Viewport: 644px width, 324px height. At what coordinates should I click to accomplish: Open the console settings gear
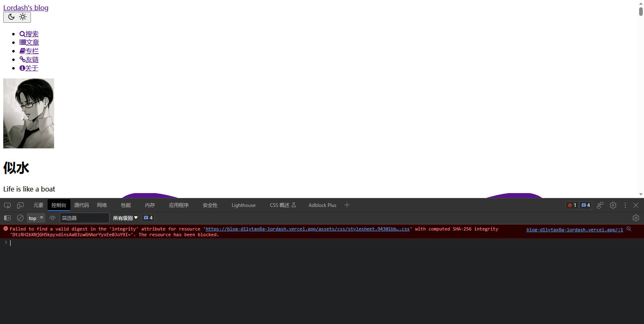pyautogui.click(x=636, y=218)
